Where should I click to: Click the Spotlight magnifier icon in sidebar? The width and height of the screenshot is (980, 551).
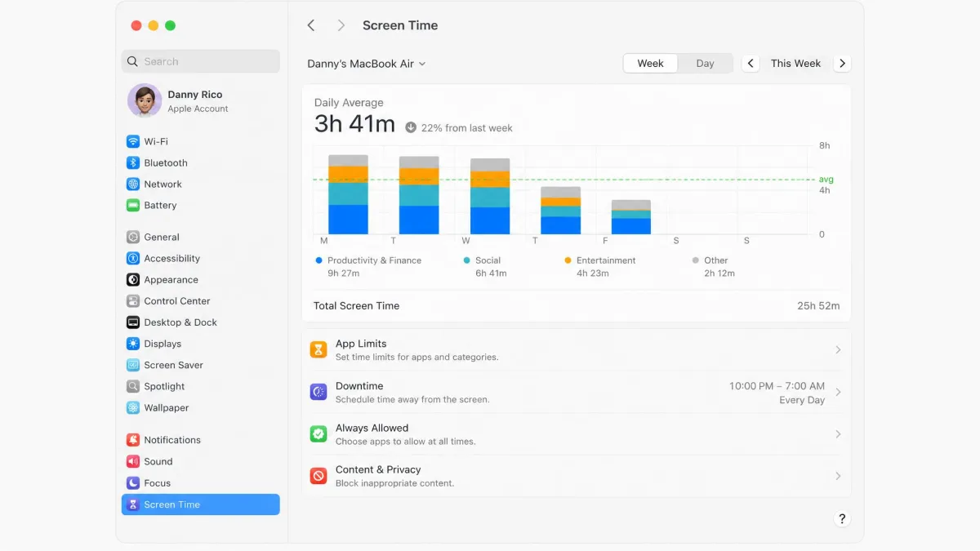[133, 386]
